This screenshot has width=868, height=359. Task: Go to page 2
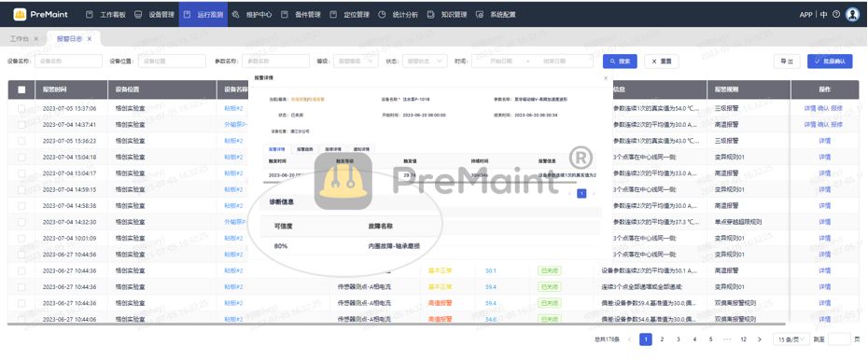[x=662, y=339]
